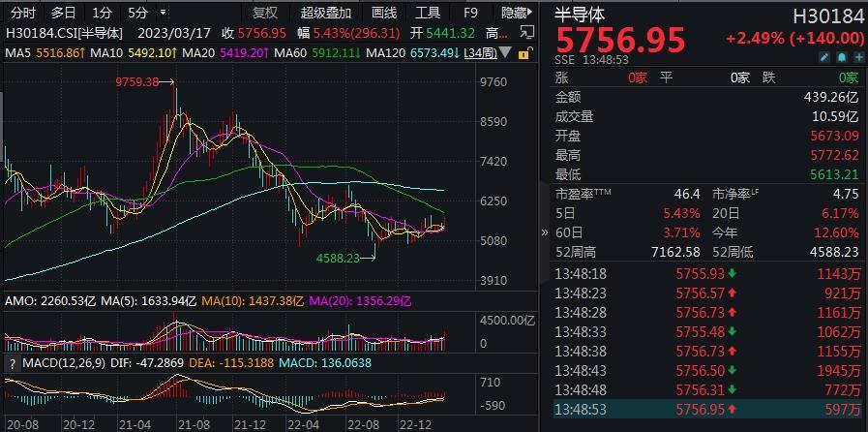Viewport: 868px width, 432px height.
Task: Click the 成交量 10.59亿 volume row
Action: [x=707, y=116]
